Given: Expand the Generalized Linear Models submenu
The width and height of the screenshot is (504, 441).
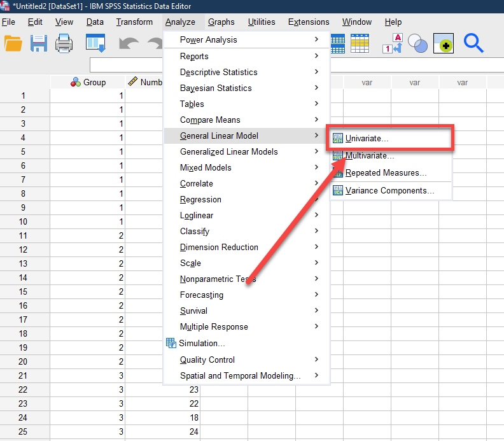Looking at the screenshot, I should [x=247, y=151].
